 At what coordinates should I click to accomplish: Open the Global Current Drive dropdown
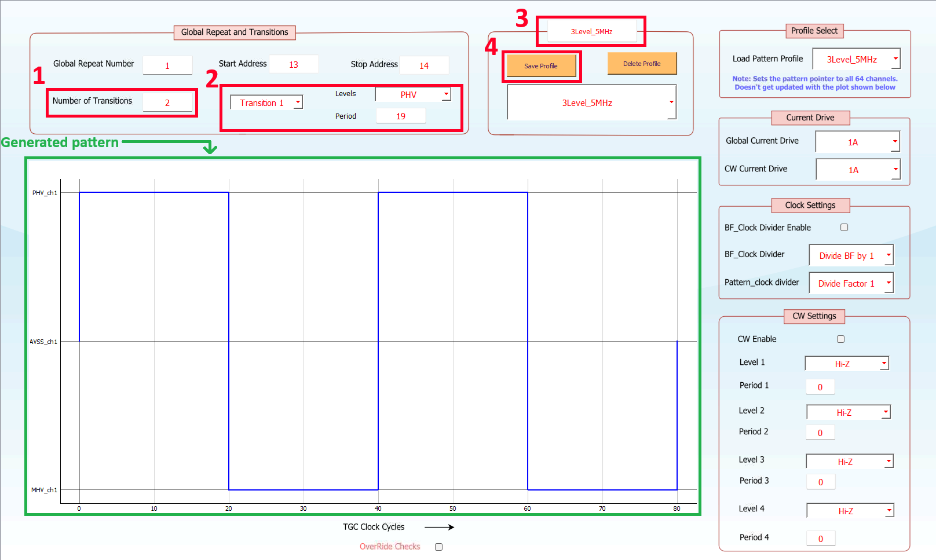(857, 142)
